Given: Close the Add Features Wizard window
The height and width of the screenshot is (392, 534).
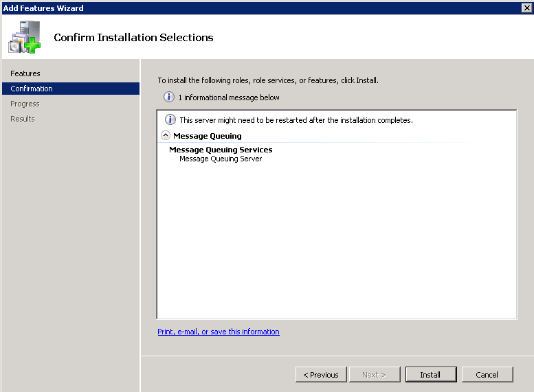Looking at the screenshot, I should (526, 8).
